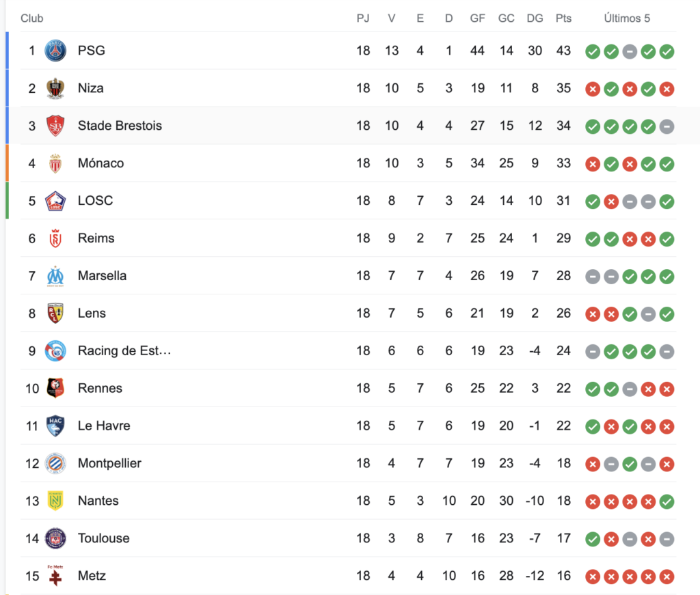Select the Lens team row name

click(x=92, y=313)
